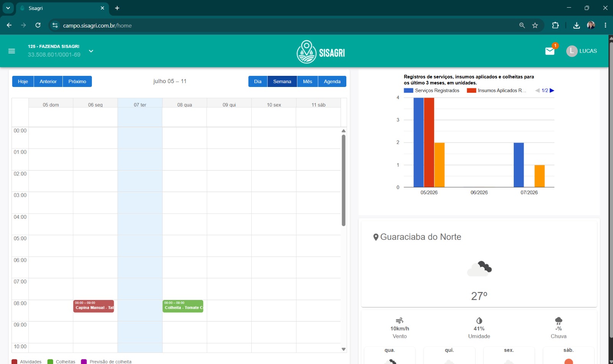Switch calendar to Mês view

coord(308,82)
